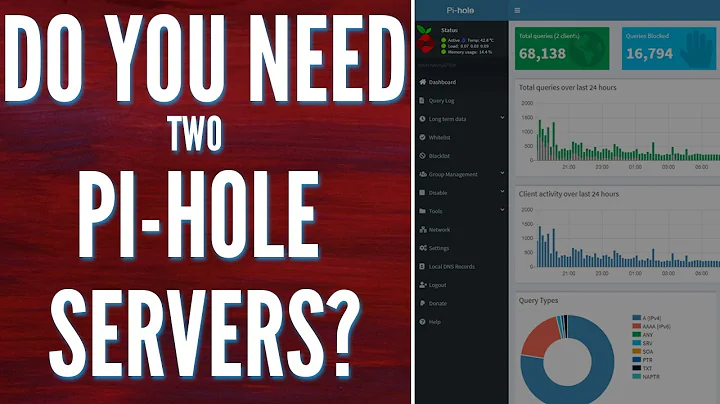Image resolution: width=720 pixels, height=404 pixels.
Task: Click the 68,138 total queries number
Action: point(542,54)
